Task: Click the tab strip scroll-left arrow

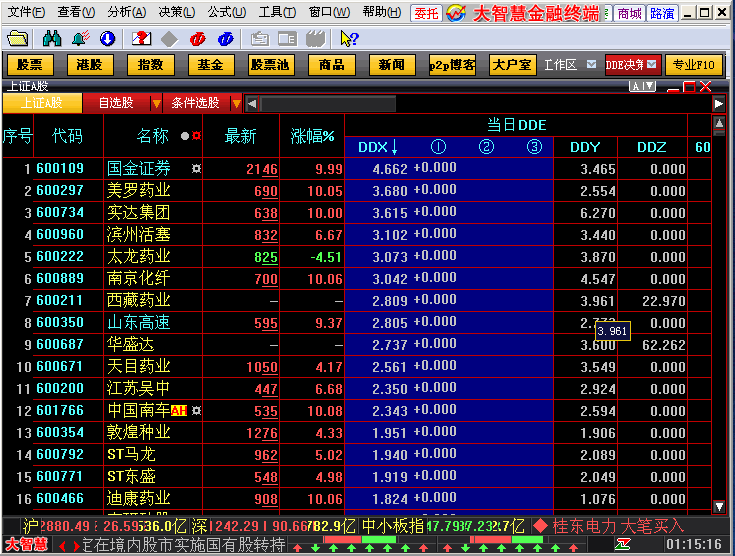Action: pos(252,104)
